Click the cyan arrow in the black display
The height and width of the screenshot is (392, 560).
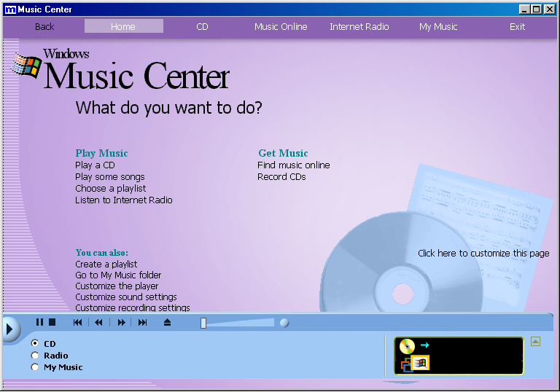[425, 345]
